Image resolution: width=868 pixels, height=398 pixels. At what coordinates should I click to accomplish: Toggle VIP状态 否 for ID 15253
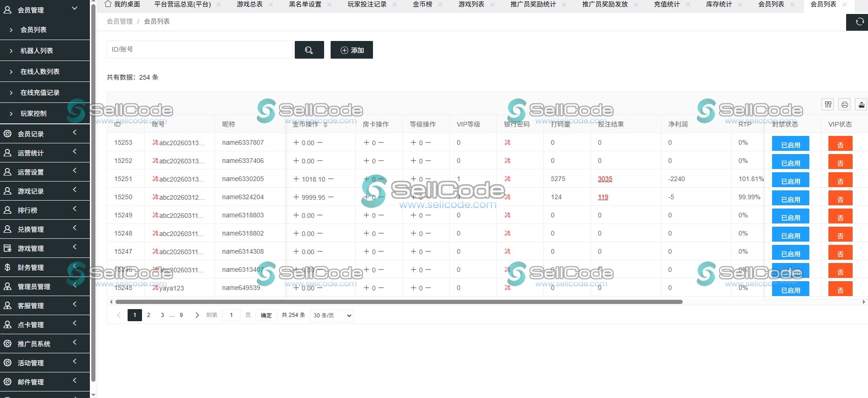(840, 144)
